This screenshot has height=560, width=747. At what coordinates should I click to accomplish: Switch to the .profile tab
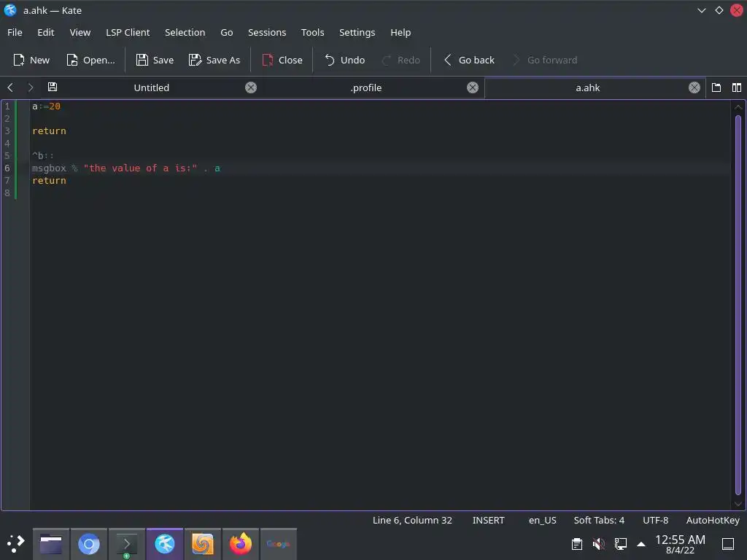pos(366,87)
